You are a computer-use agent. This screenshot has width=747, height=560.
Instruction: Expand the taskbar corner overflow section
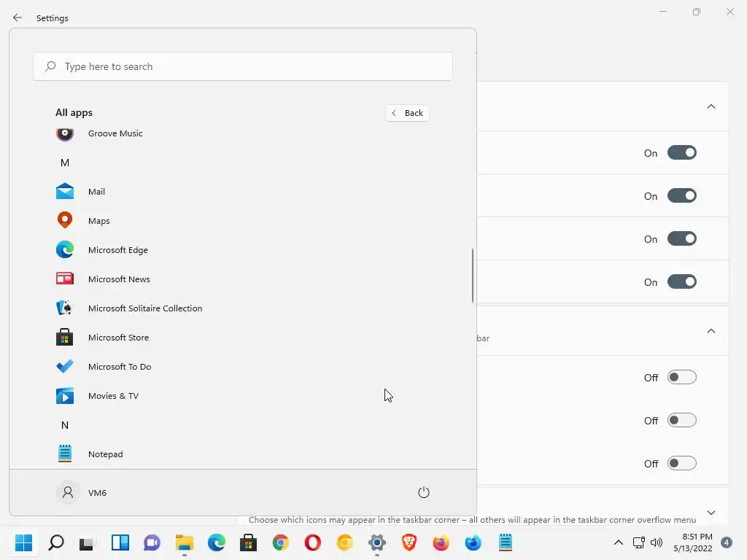(711, 513)
